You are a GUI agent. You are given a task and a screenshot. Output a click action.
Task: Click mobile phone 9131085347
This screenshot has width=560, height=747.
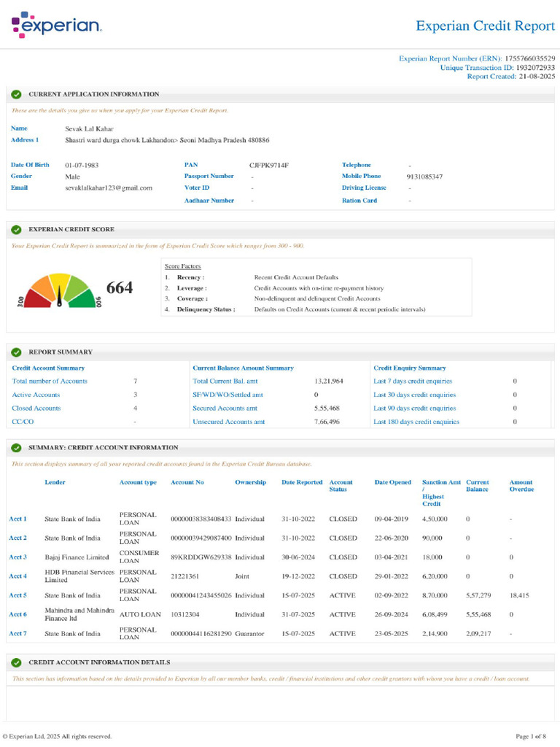tap(424, 177)
